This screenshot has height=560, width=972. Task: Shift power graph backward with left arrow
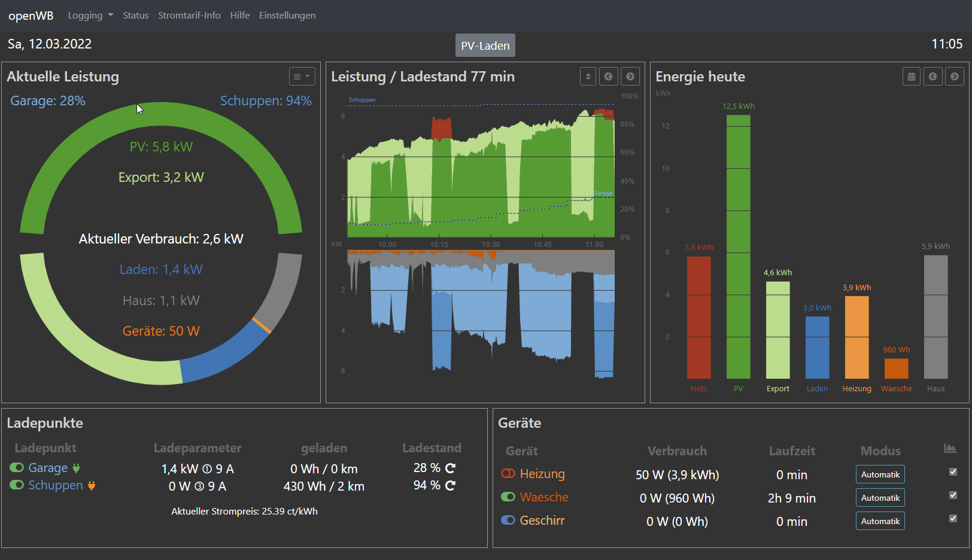pyautogui.click(x=608, y=77)
